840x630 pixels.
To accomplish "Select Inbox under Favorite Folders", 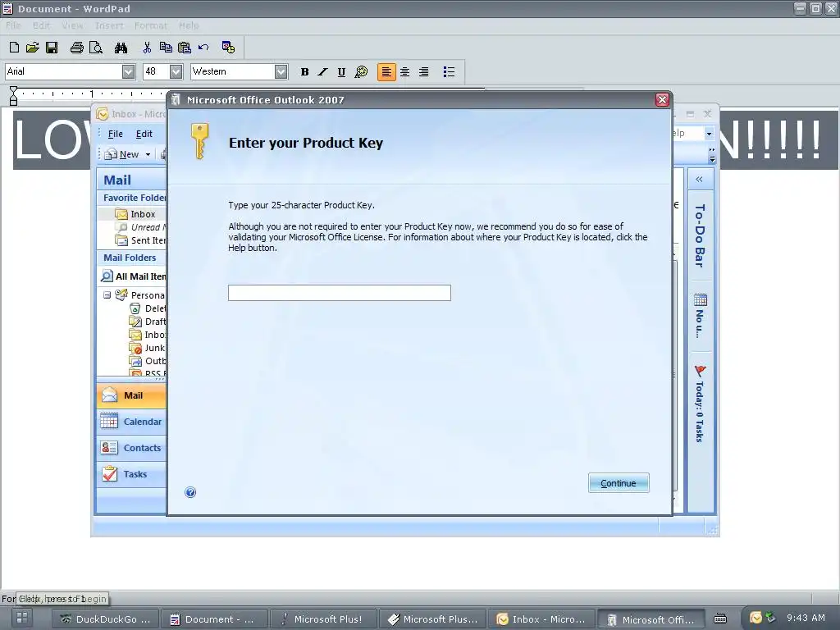I will coord(135,214).
